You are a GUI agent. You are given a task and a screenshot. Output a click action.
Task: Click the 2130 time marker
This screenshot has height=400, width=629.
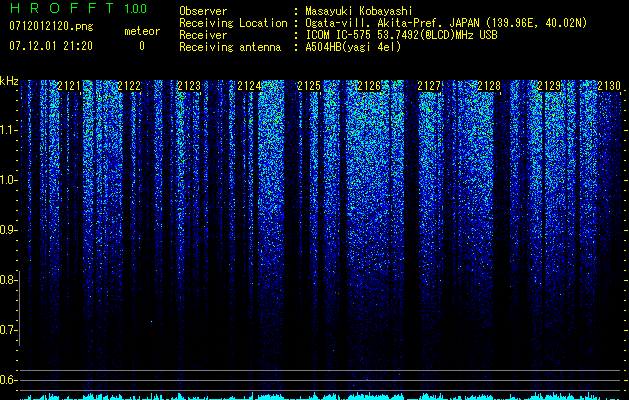(x=609, y=86)
